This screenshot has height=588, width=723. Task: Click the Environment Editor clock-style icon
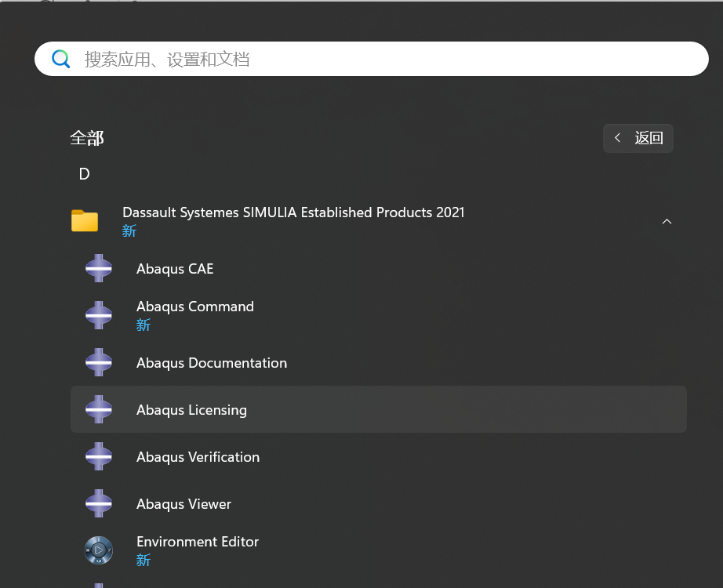(x=99, y=550)
